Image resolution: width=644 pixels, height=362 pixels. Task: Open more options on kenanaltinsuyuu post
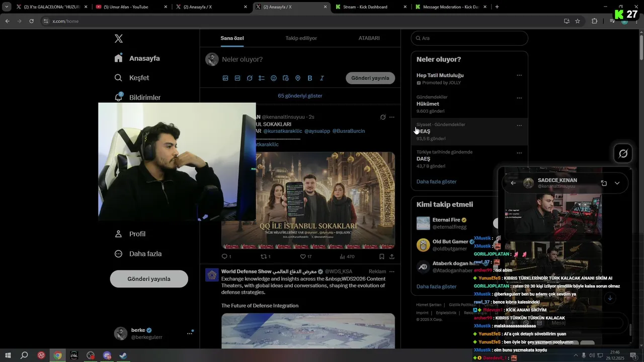(392, 117)
